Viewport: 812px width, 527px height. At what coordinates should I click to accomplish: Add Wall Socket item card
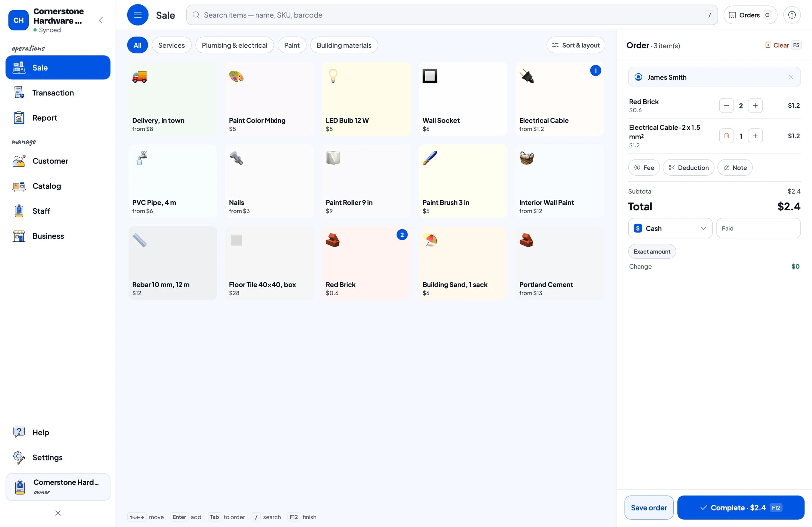(x=463, y=99)
